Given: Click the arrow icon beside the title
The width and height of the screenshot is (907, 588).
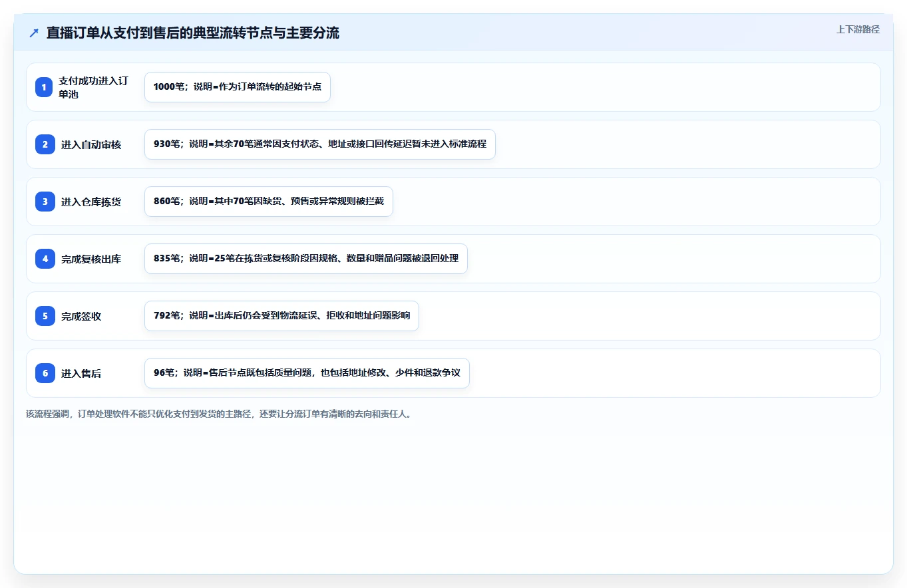Looking at the screenshot, I should point(34,33).
